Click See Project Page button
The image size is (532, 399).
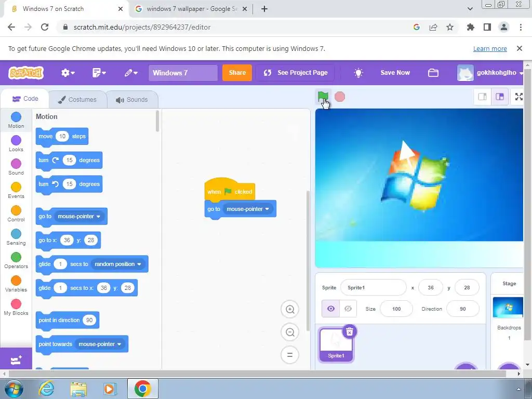click(x=295, y=73)
